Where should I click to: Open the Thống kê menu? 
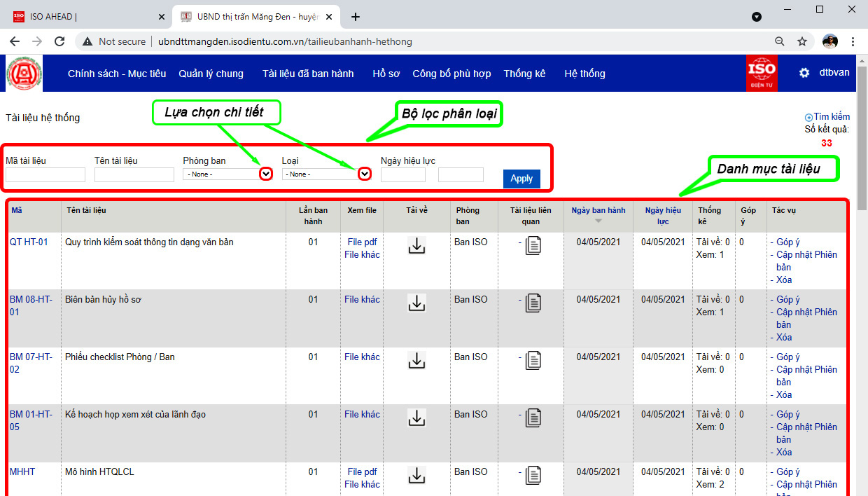coord(524,74)
